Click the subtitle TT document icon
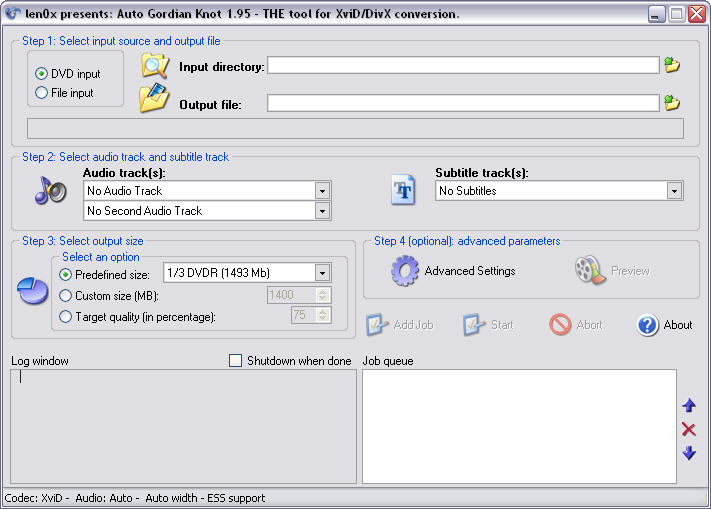711x509 pixels. [403, 189]
